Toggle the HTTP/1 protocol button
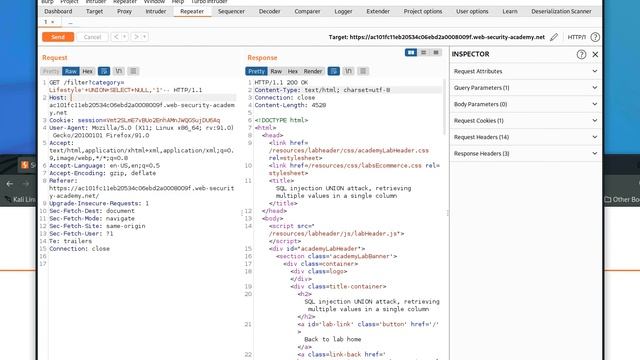This screenshot has height=360, width=640. tap(576, 37)
